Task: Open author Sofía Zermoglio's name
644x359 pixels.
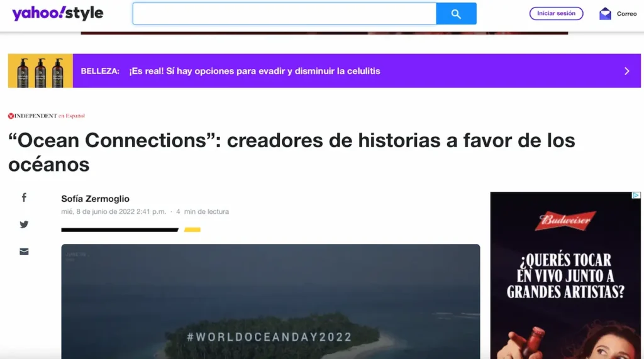Action: click(x=95, y=199)
